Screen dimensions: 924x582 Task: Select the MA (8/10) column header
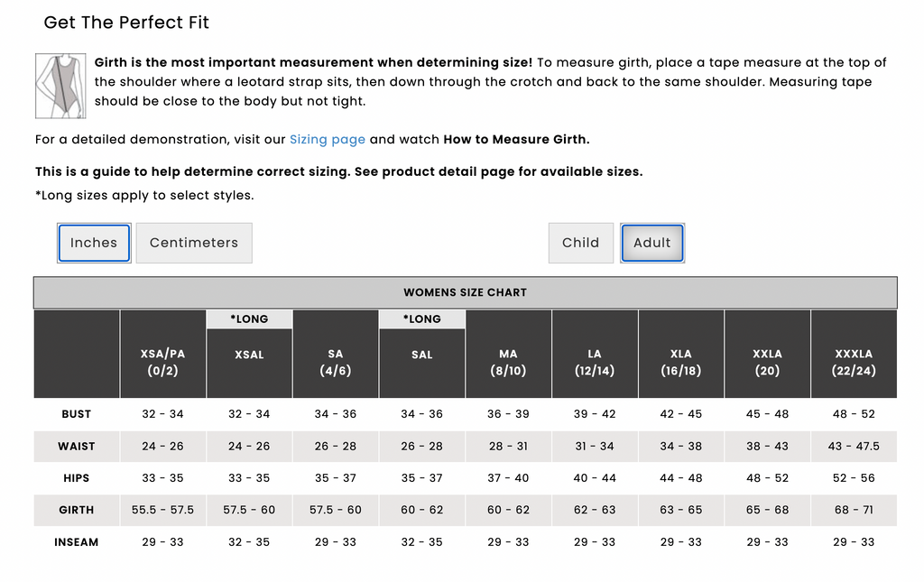pos(508,354)
